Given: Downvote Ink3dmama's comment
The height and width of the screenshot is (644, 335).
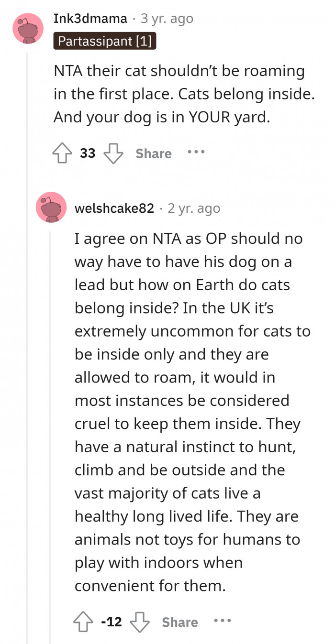Looking at the screenshot, I should coord(113,153).
